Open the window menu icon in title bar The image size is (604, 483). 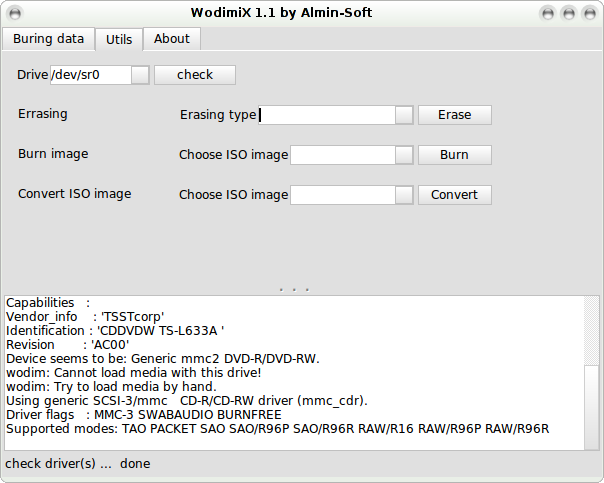click(15, 13)
